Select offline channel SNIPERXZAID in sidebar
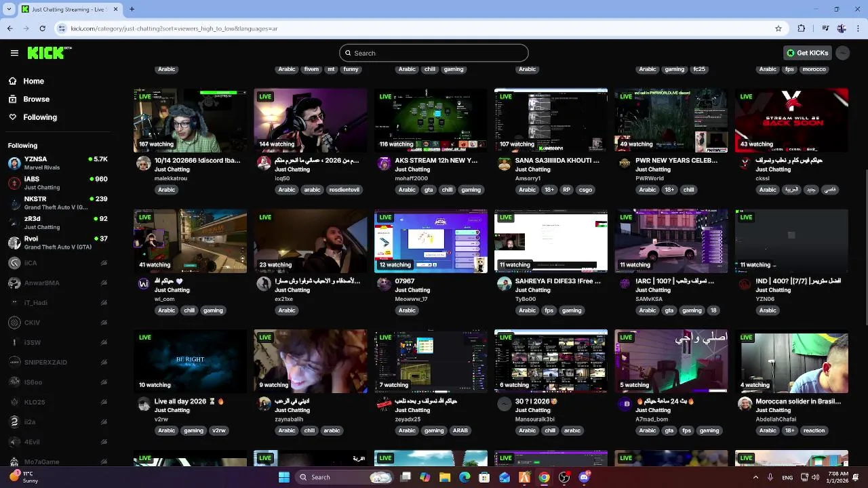 pos(58,362)
